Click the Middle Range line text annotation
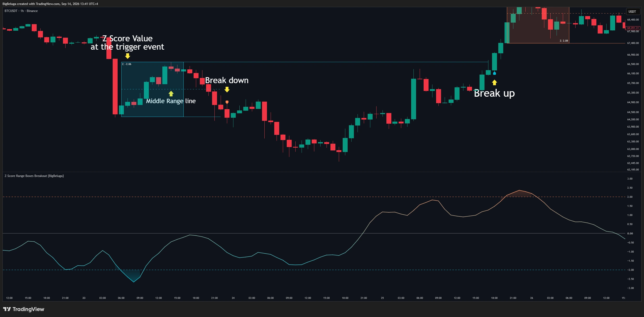 (171, 101)
